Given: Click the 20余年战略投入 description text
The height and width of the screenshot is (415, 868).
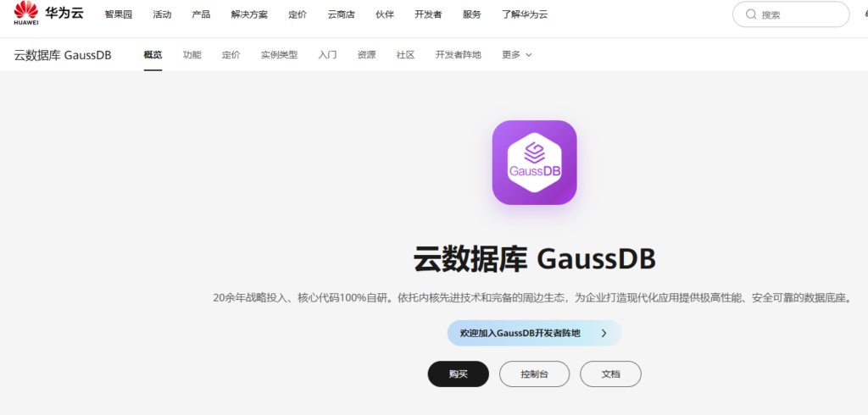Looking at the screenshot, I should [532, 297].
